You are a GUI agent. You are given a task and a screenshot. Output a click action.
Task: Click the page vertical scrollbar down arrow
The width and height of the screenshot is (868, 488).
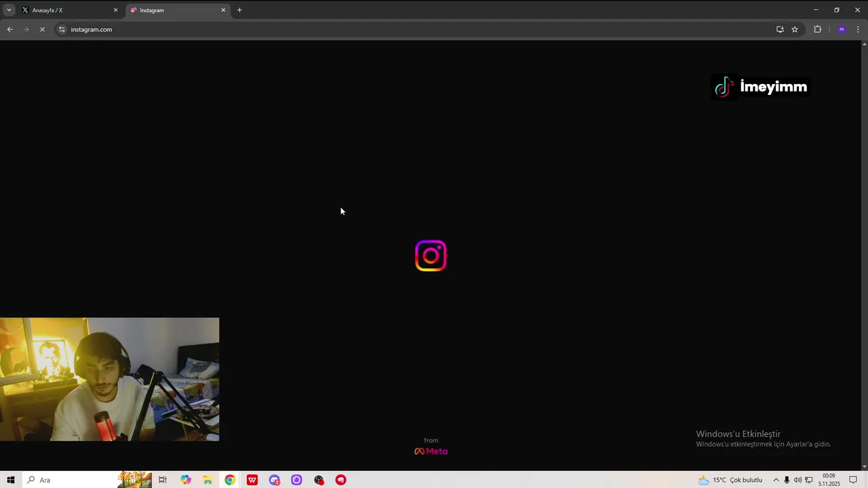point(864,468)
